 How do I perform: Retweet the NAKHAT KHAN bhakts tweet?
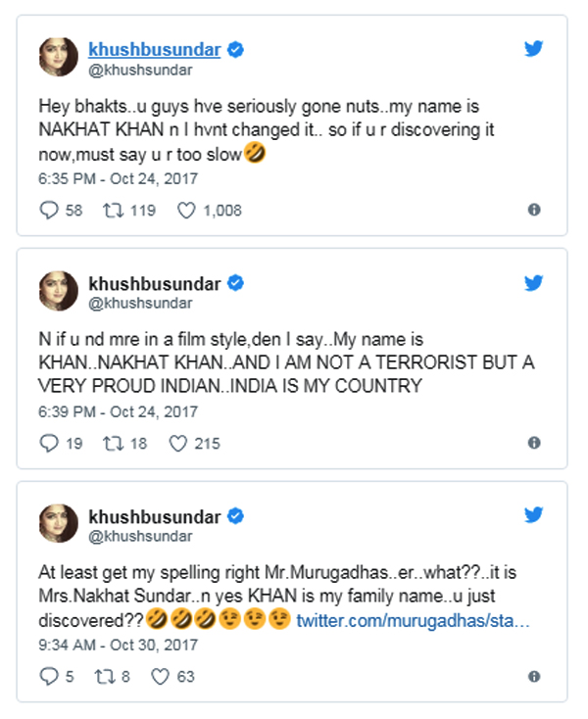(113, 210)
